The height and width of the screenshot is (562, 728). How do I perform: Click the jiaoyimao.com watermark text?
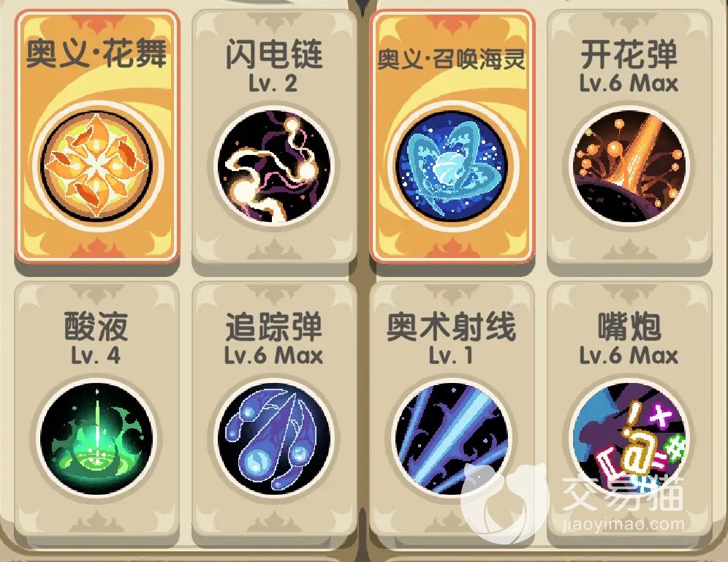coord(623,525)
